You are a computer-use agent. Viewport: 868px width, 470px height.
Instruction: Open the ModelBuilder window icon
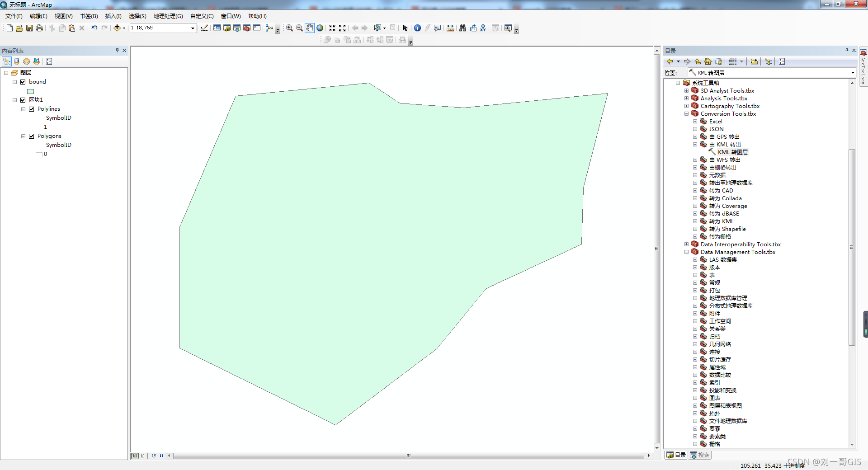coord(269,28)
